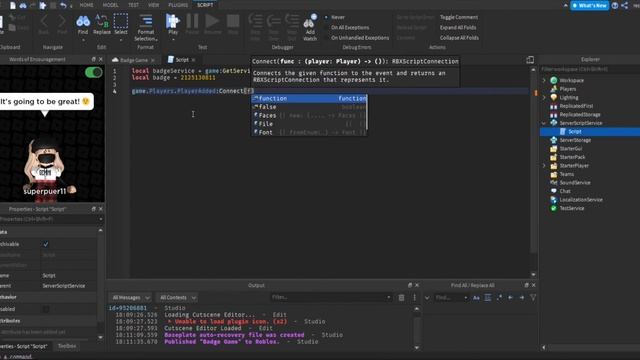Click the Output filter input field

331,297
